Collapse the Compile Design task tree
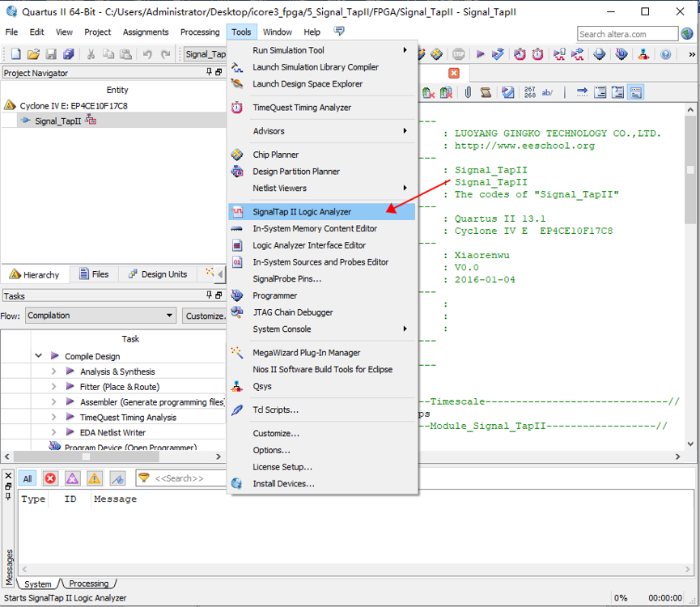Image resolution: width=700 pixels, height=607 pixels. coord(38,356)
